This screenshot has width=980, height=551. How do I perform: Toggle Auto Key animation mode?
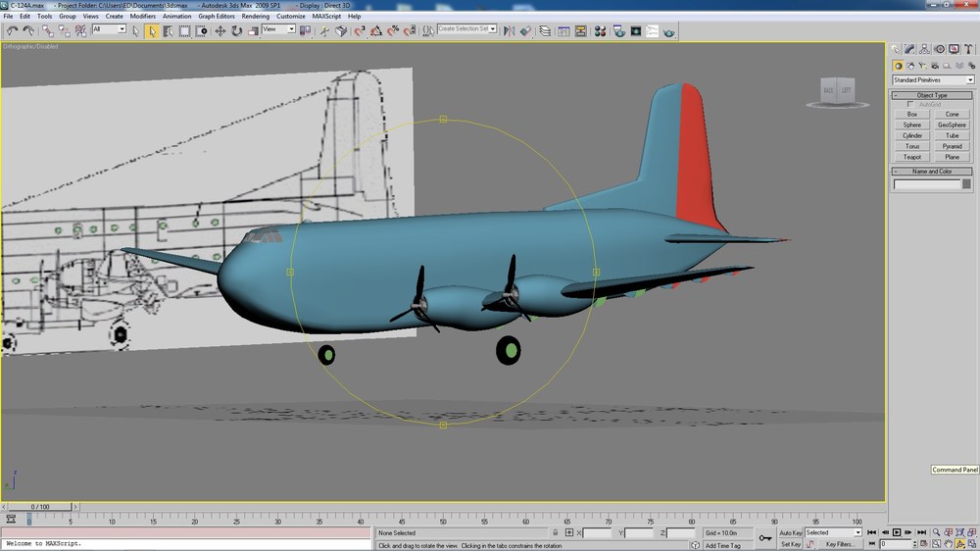791,533
